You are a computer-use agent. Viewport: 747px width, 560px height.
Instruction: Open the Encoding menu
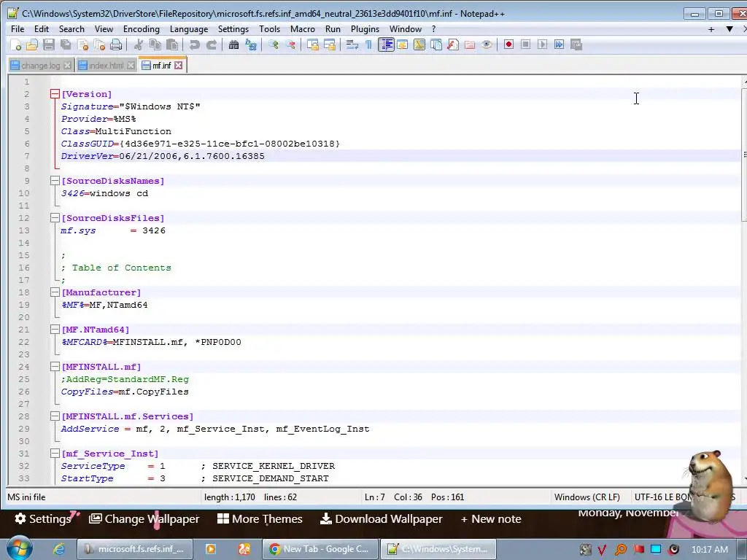point(141,29)
